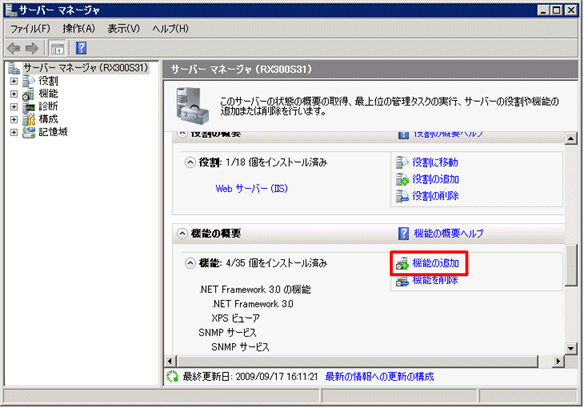Screen dimensions: 584x408
Task: Click the icon beside 役割の追加
Action: pos(402,179)
